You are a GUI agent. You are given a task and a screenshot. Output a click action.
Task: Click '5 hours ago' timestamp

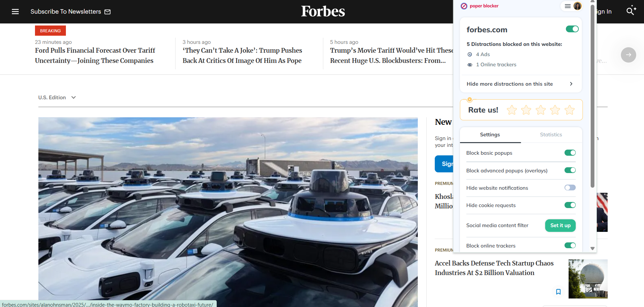coord(344,42)
